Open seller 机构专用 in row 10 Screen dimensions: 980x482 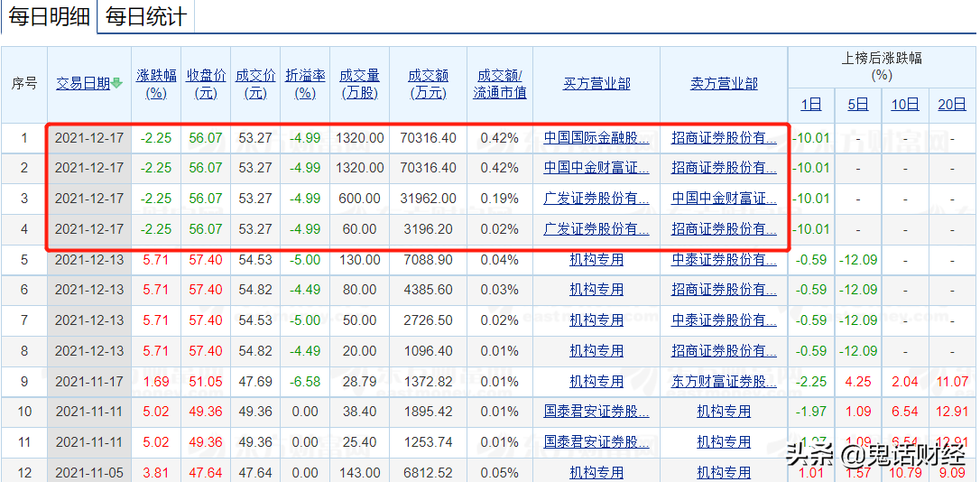(x=724, y=412)
